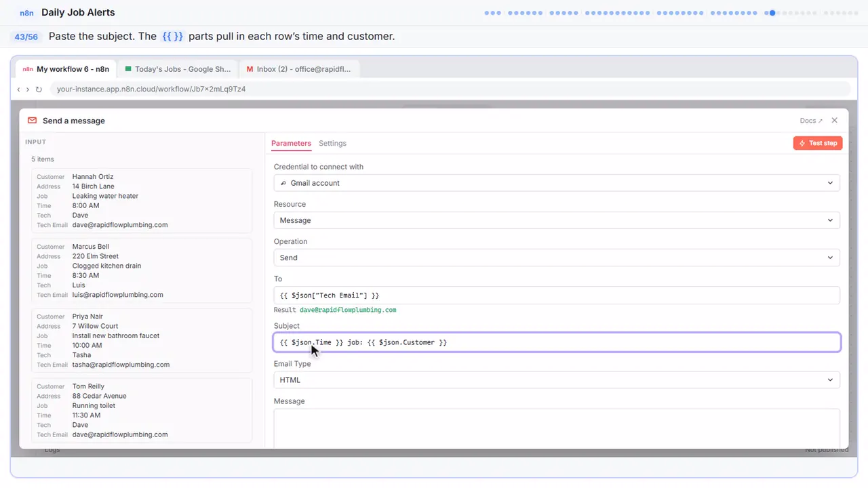This screenshot has height=488, width=868.
Task: Click the 88 Cedar Avenue address
Action: [100, 396]
